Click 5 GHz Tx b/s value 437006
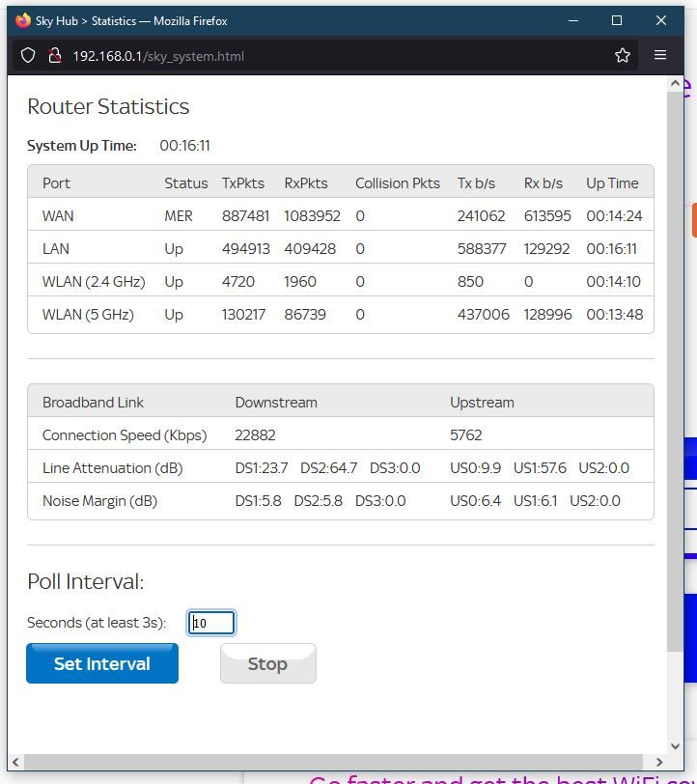The width and height of the screenshot is (697, 784). 484,315
